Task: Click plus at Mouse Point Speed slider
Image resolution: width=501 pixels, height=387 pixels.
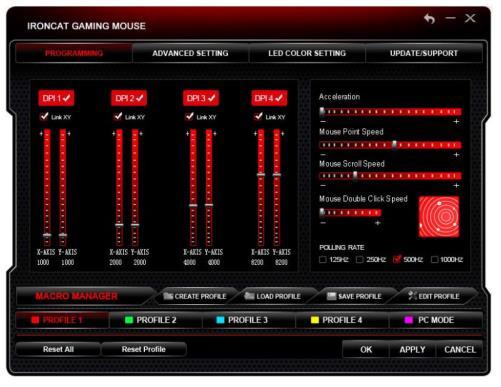Action: 456,155
